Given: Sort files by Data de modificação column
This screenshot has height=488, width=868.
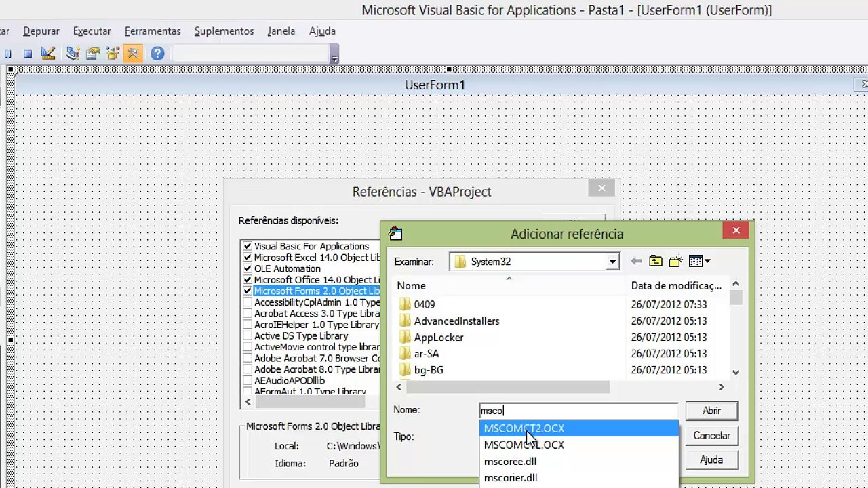Looking at the screenshot, I should coord(676,286).
